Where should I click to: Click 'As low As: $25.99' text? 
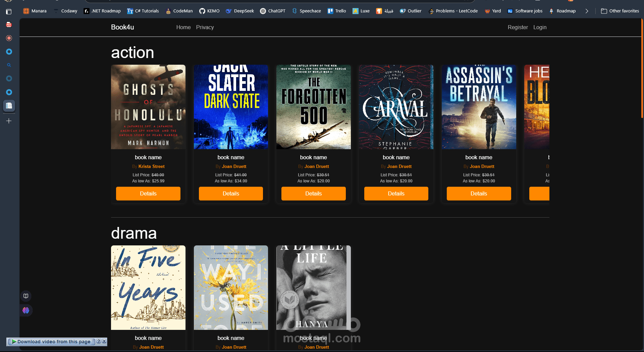148,181
